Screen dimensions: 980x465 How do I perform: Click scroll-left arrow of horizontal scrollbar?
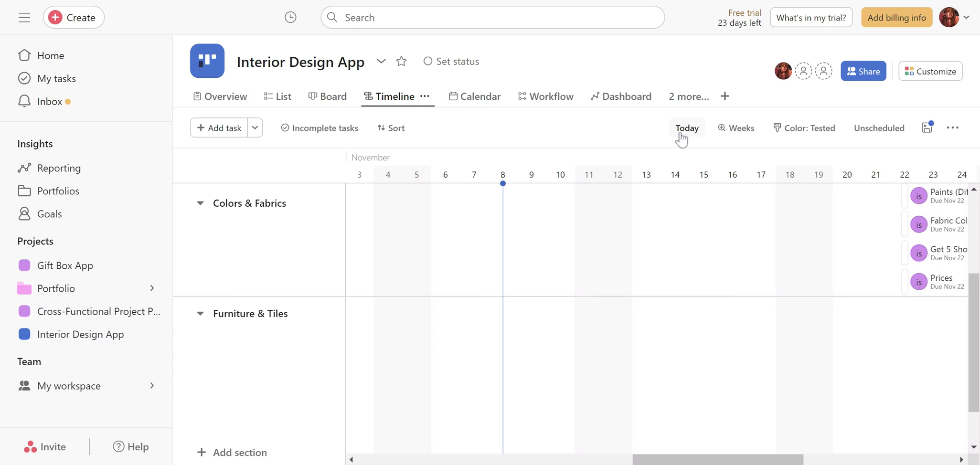click(x=352, y=459)
